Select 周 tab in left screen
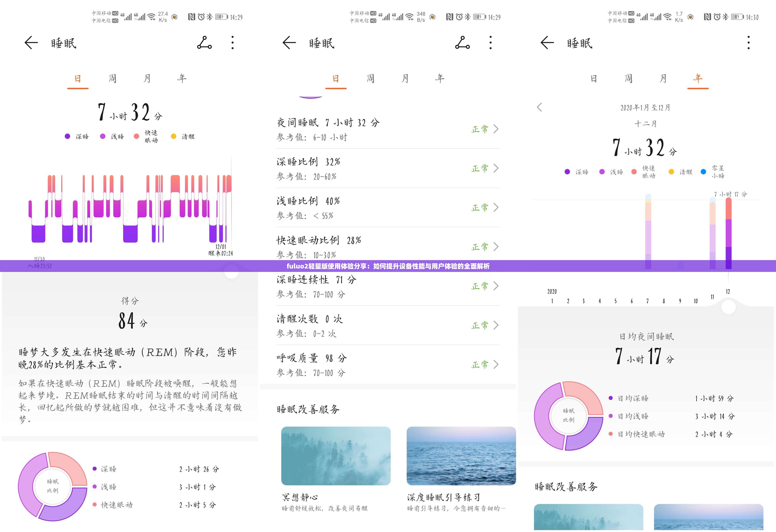This screenshot has height=532, width=776. 112,79
